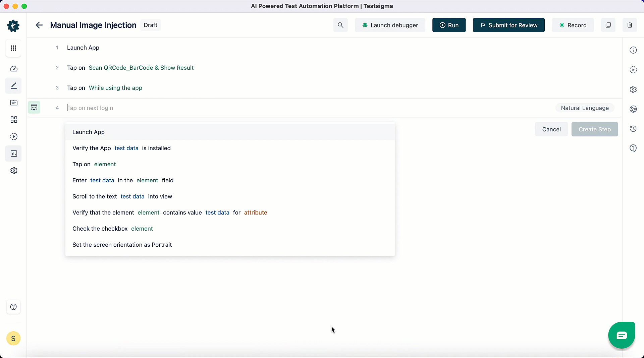Open the dotted-circle play icon in right panel
The height and width of the screenshot is (358, 644).
tap(633, 70)
